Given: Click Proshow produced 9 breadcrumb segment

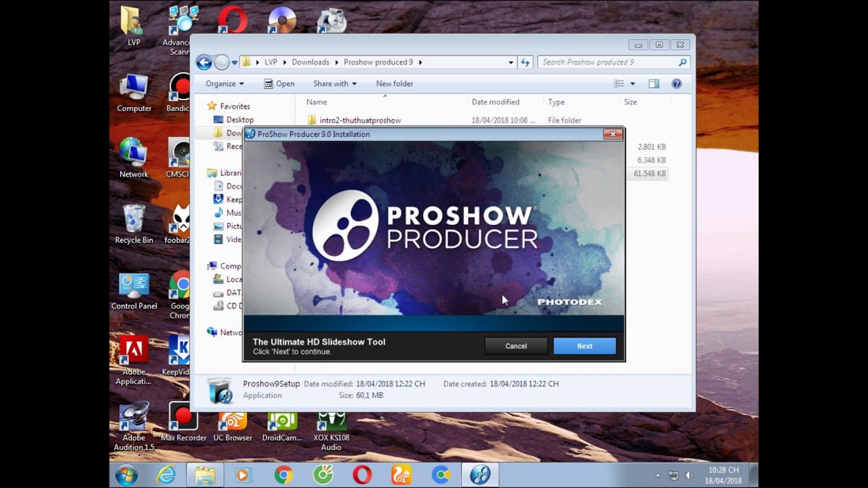Looking at the screenshot, I should click(x=378, y=62).
